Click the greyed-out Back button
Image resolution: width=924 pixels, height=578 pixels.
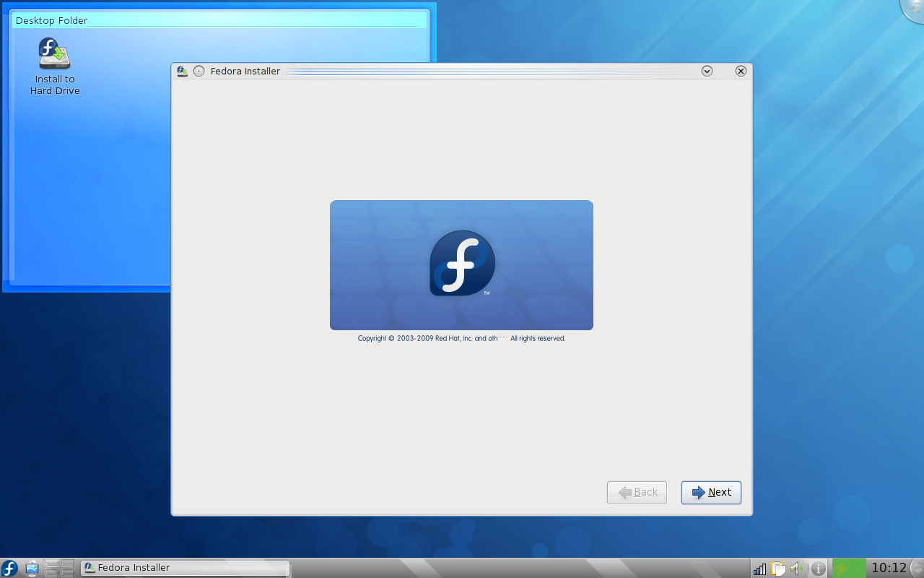[637, 492]
